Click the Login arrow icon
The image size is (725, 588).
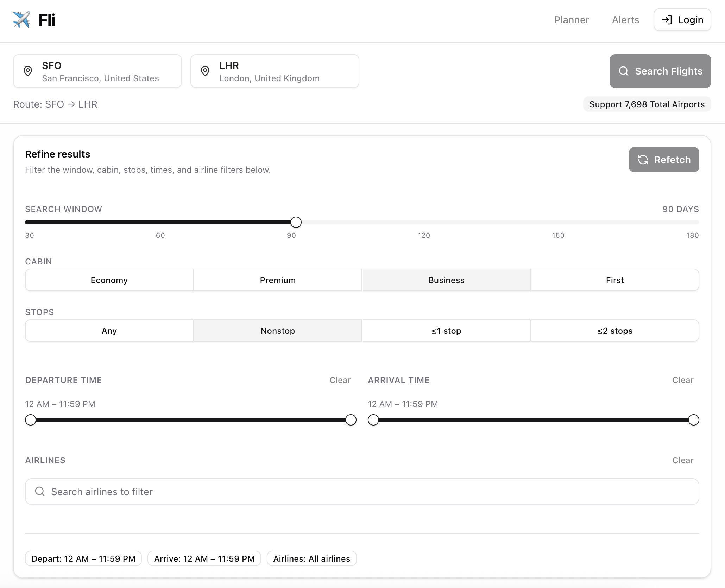(667, 20)
